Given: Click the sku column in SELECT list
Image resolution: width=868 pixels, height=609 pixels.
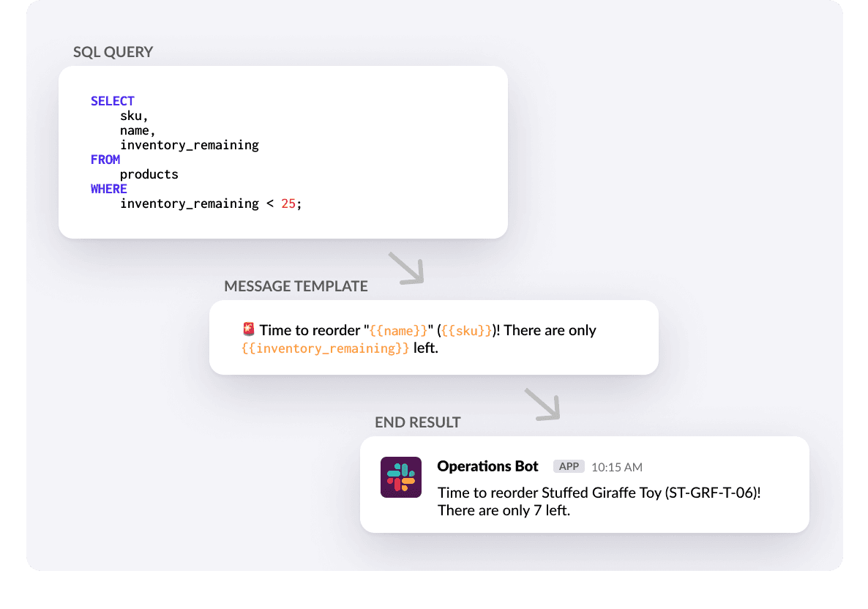Looking at the screenshot, I should click(132, 116).
